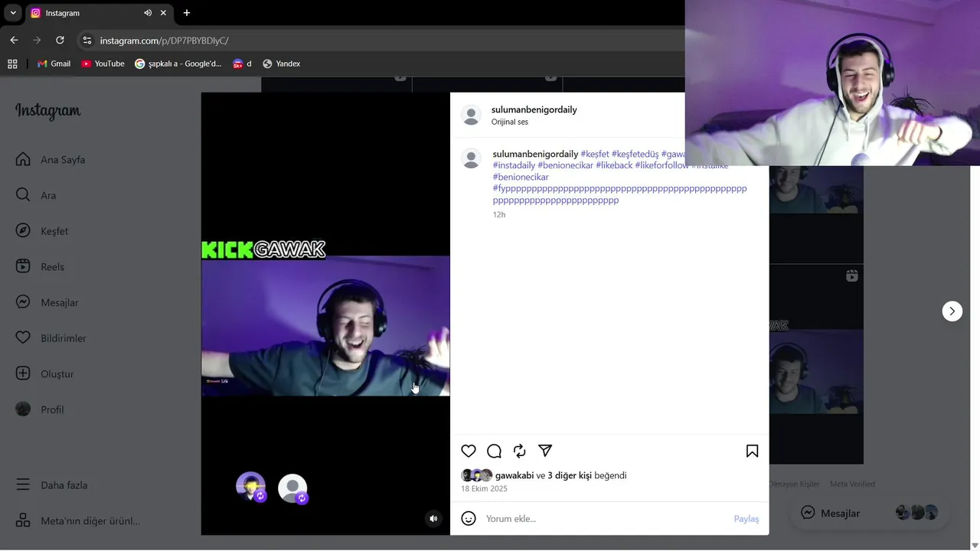Open Mesajlar in the sidebar
Screen dimensions: 980x551
click(x=47, y=302)
